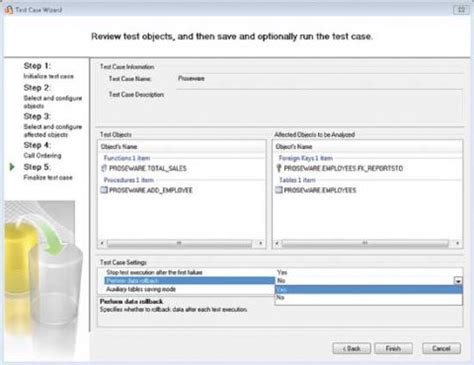Collapse the Functions 1 item group
This screenshot has height=365, width=474.
click(x=127, y=158)
